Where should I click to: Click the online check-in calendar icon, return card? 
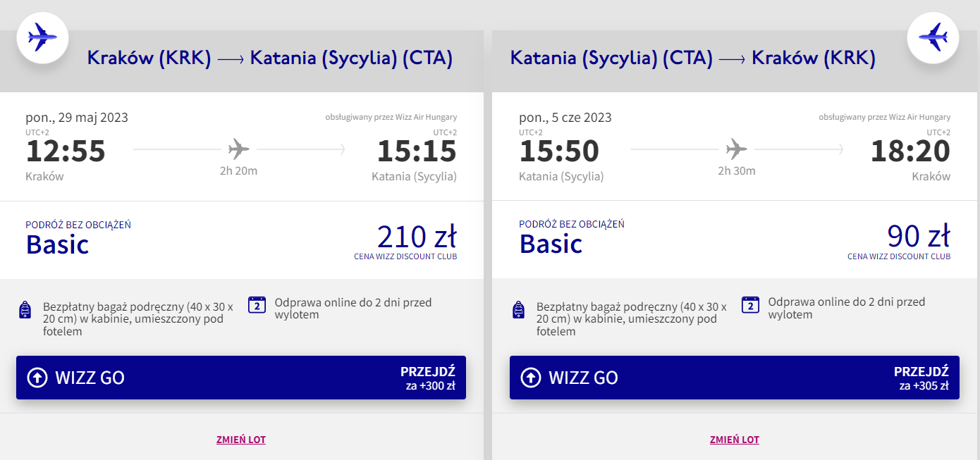[750, 305]
